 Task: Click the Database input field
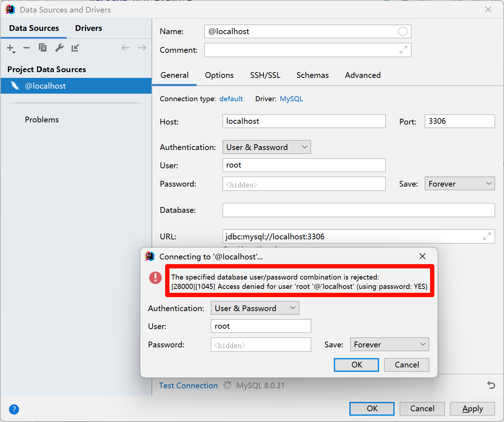pos(359,210)
